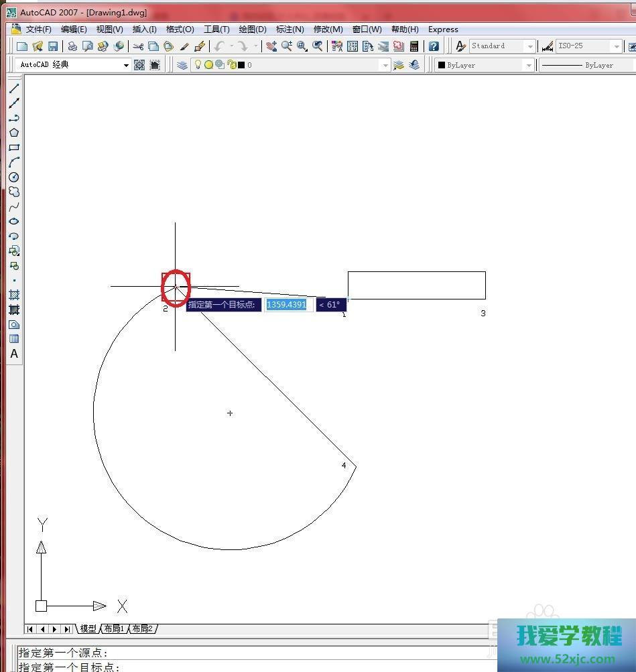Switch to the 布局1 tab
The image size is (636, 672).
(x=113, y=628)
